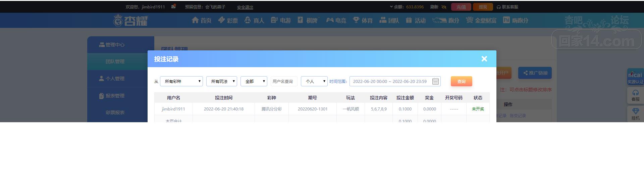Open 个人管理 in the sidebar

pyautogui.click(x=121, y=79)
